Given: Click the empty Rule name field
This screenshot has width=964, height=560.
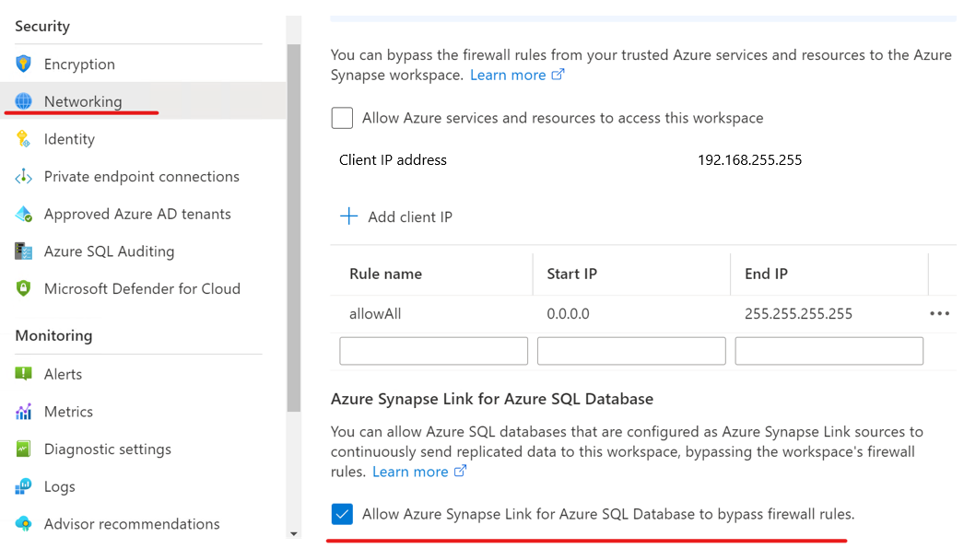Looking at the screenshot, I should click(x=433, y=351).
